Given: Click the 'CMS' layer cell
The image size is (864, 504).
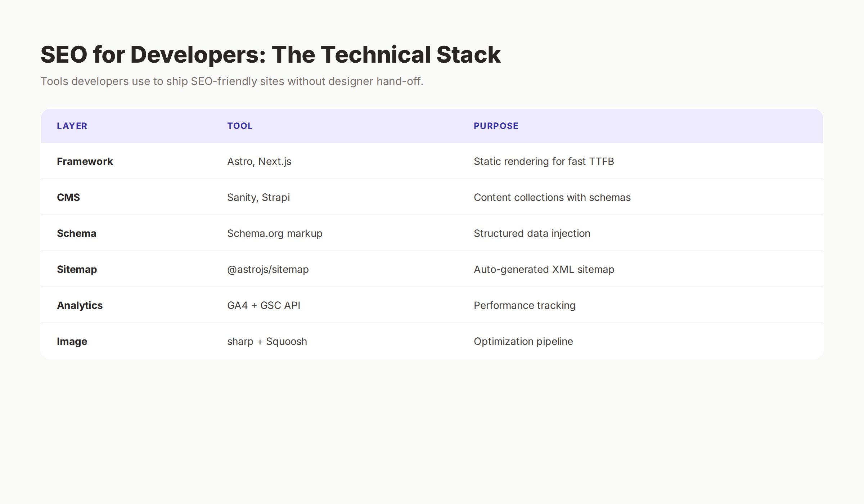Looking at the screenshot, I should [126, 197].
